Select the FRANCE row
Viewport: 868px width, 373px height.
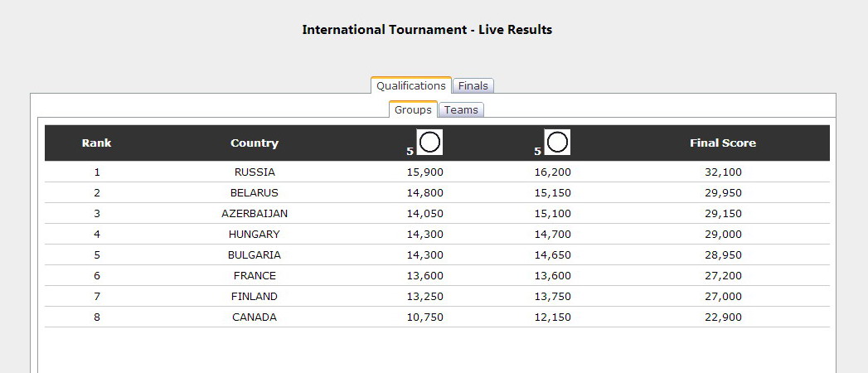(255, 276)
